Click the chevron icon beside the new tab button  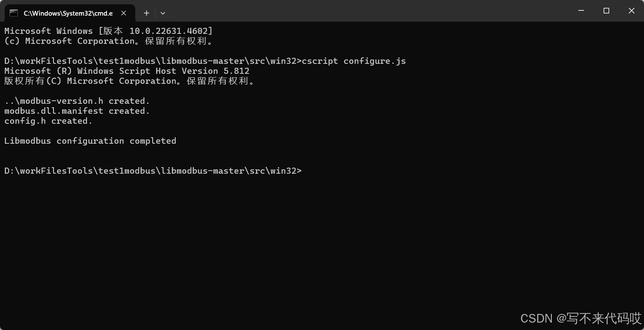pyautogui.click(x=163, y=13)
